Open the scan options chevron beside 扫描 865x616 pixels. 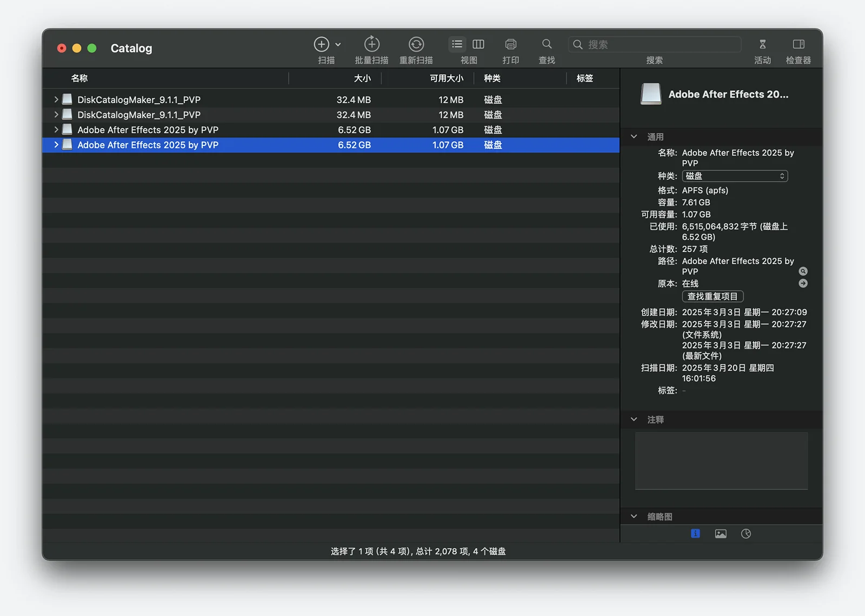(x=338, y=45)
